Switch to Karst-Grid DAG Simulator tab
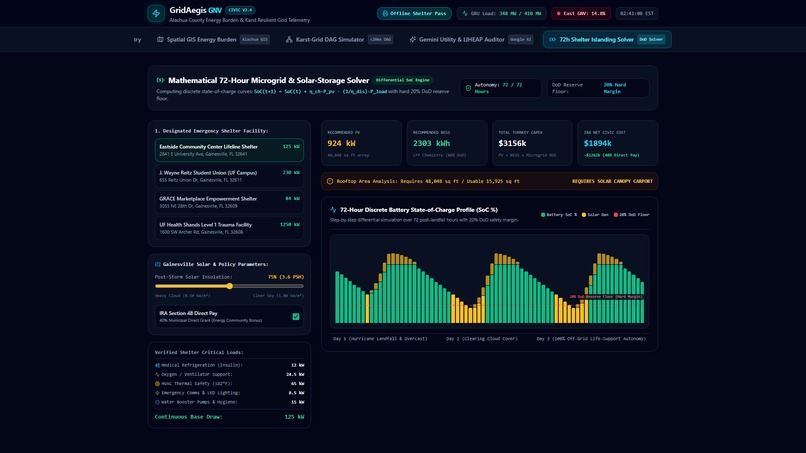Image resolution: width=806 pixels, height=453 pixels. pyautogui.click(x=339, y=40)
